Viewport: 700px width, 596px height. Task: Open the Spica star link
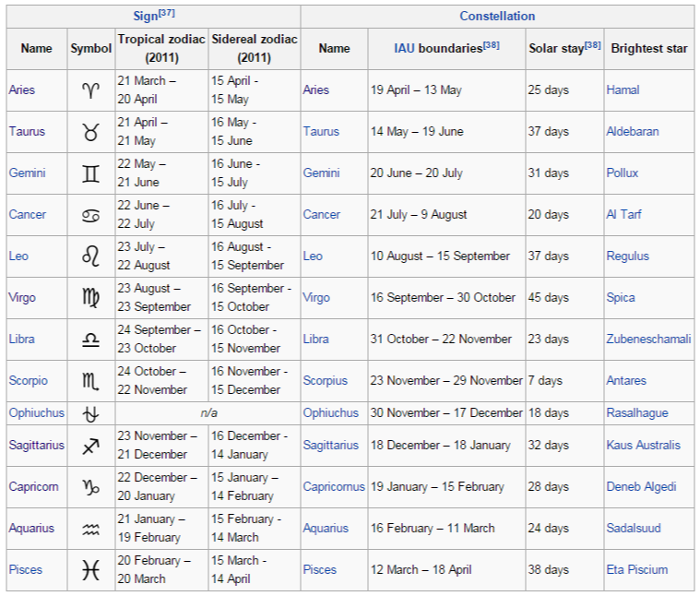[621, 298]
